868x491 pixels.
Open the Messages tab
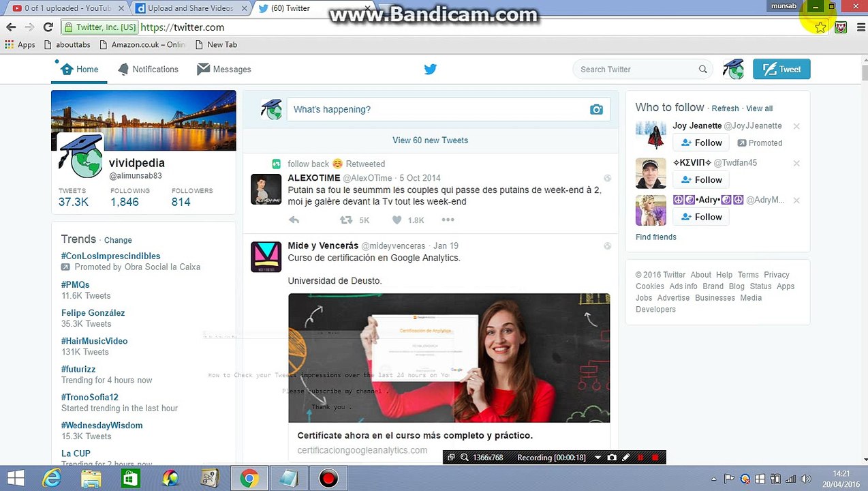click(223, 70)
